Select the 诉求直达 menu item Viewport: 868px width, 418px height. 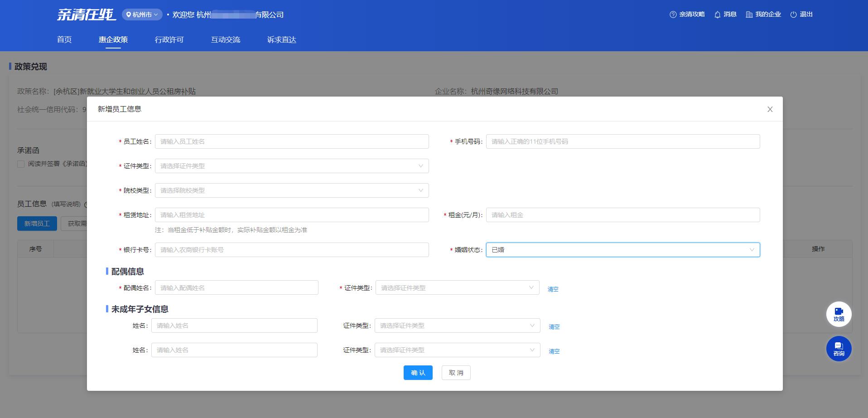tap(280, 39)
